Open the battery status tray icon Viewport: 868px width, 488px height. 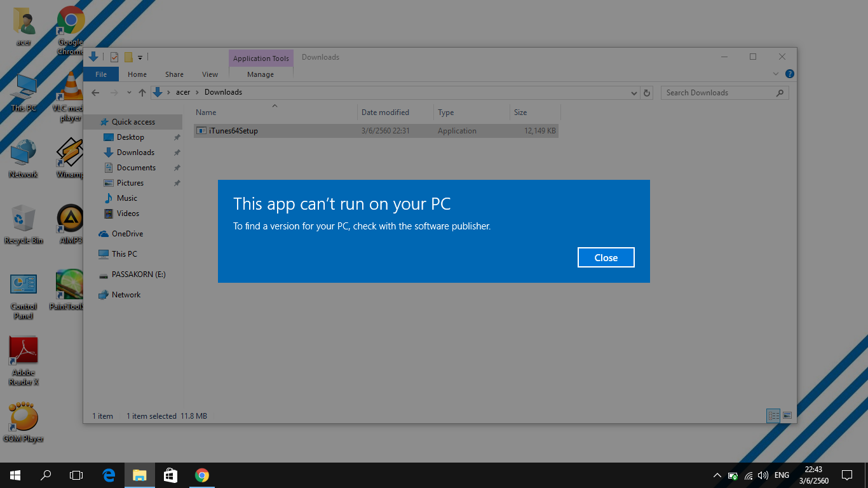coord(733,475)
